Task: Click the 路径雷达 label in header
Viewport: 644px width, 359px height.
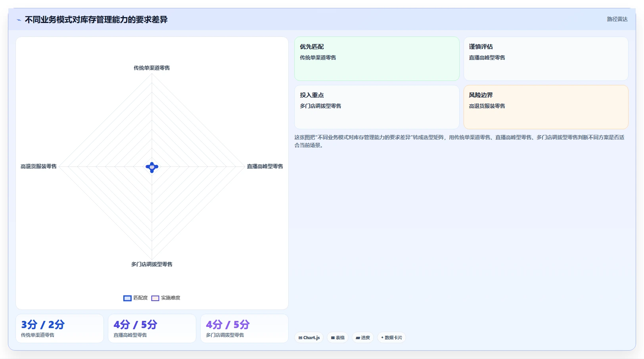Action: click(617, 19)
